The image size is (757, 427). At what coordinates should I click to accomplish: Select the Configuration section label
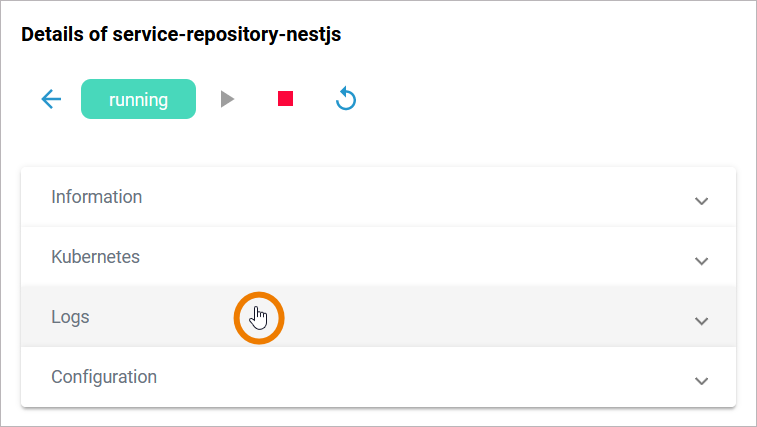pyautogui.click(x=104, y=377)
